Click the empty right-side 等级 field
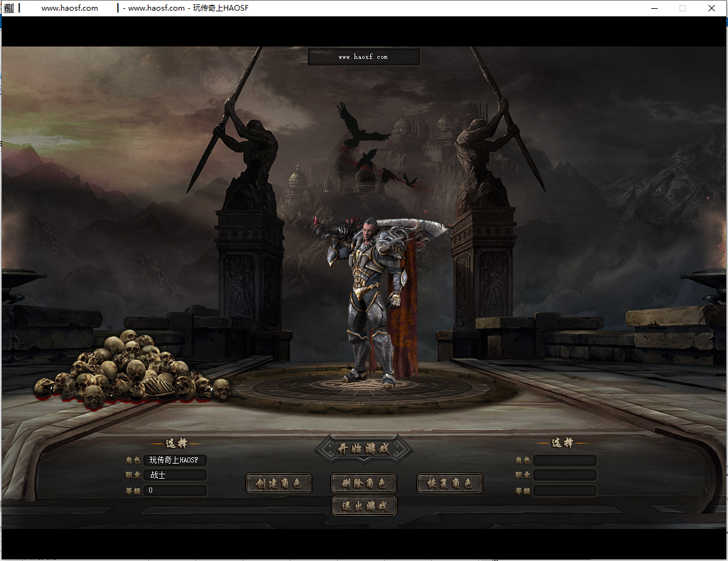Screen dimensions: 728x561 (564, 491)
